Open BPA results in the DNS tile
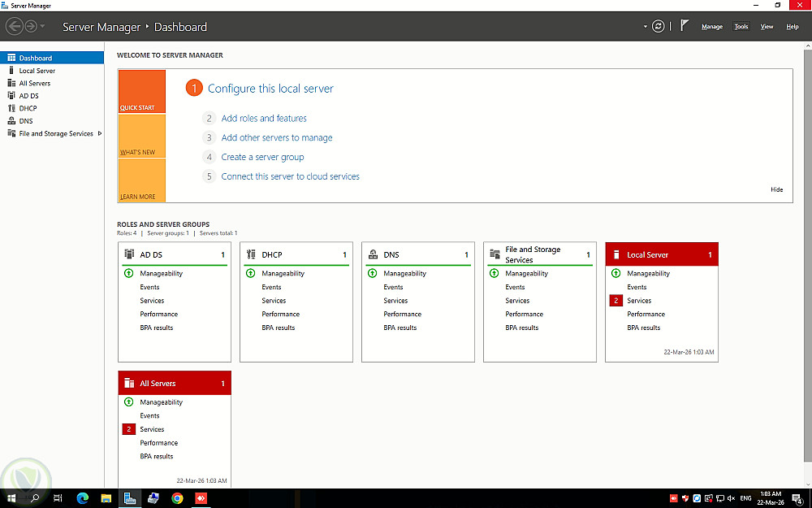812x508 pixels. click(400, 328)
